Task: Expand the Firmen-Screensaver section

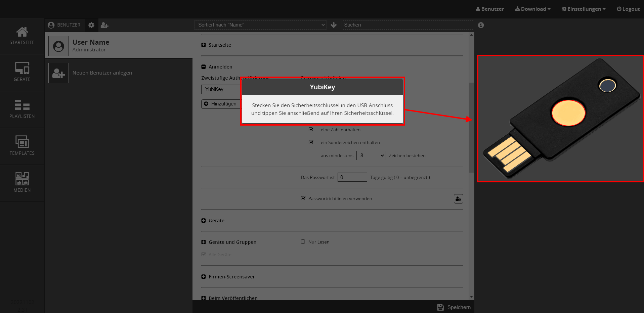Action: pyautogui.click(x=204, y=277)
